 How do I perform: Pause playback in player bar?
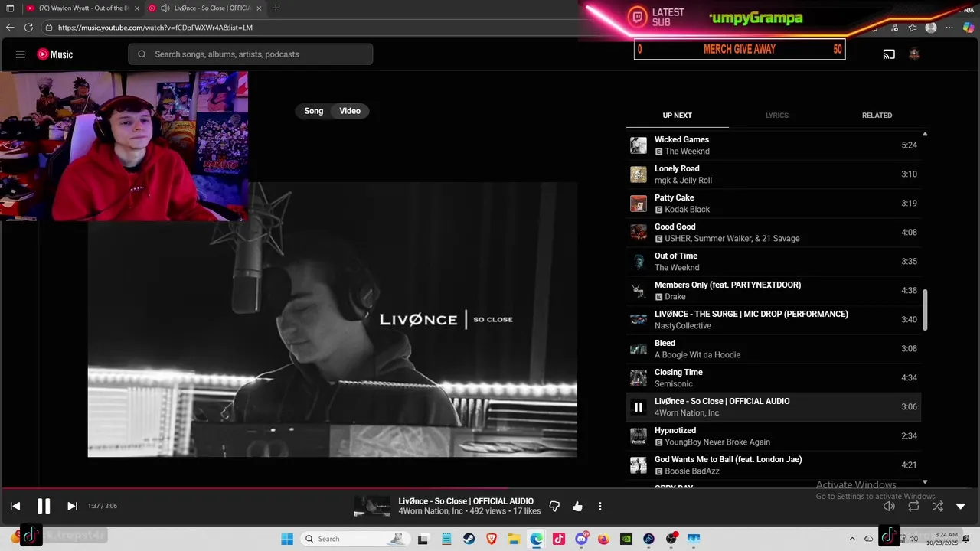tap(44, 506)
